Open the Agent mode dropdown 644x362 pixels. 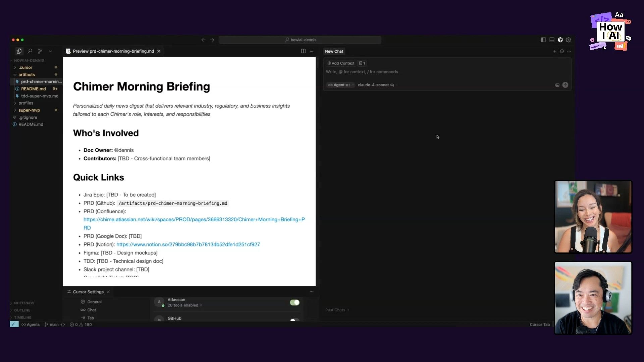(x=341, y=85)
